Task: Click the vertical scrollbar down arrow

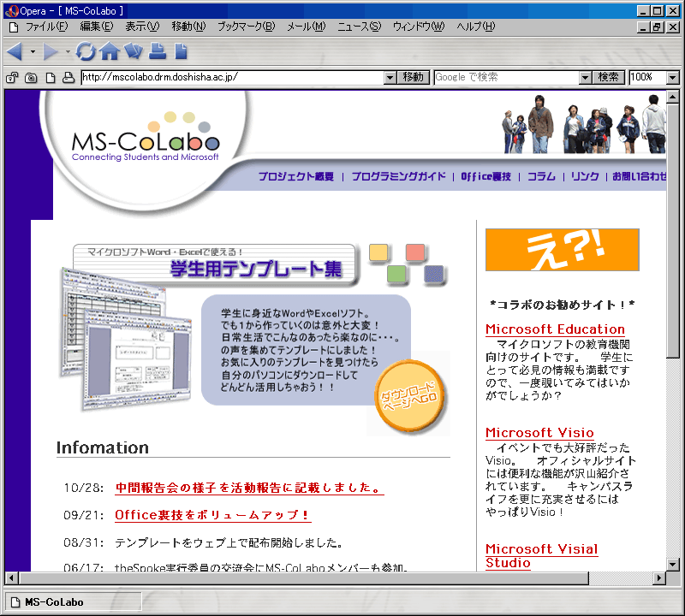Action: click(673, 564)
